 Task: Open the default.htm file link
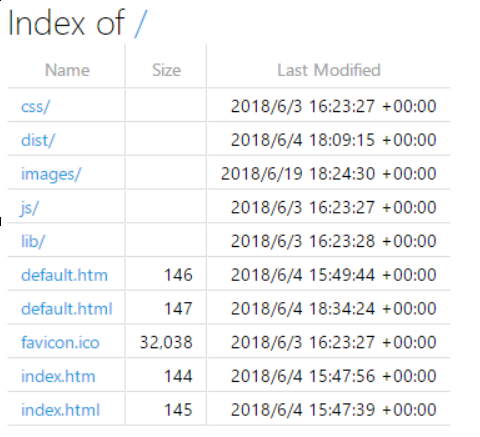pyautogui.click(x=64, y=275)
